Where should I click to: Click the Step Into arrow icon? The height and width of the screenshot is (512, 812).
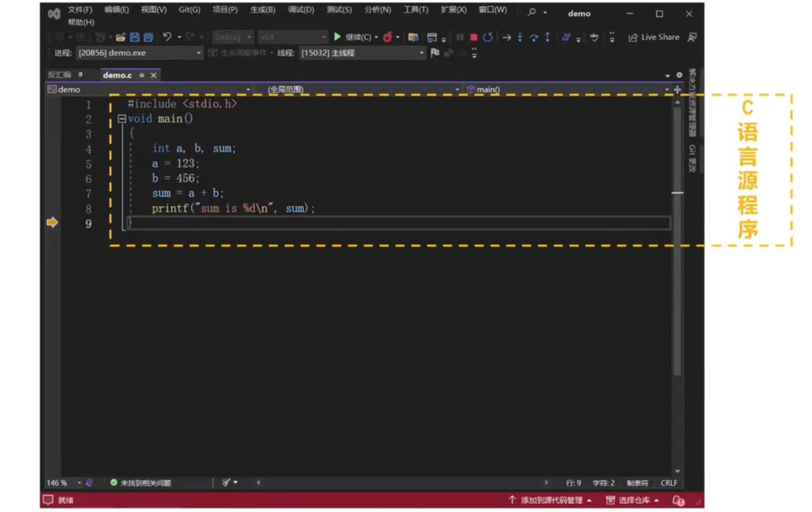pyautogui.click(x=520, y=37)
